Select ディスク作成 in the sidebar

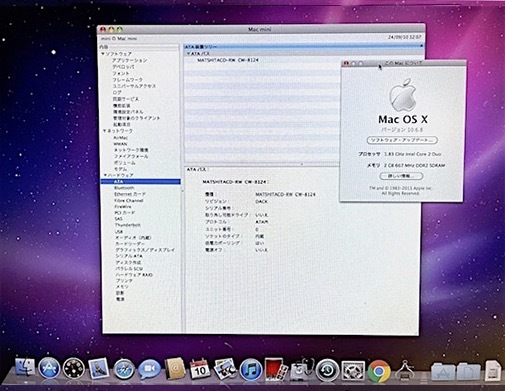coord(128,263)
